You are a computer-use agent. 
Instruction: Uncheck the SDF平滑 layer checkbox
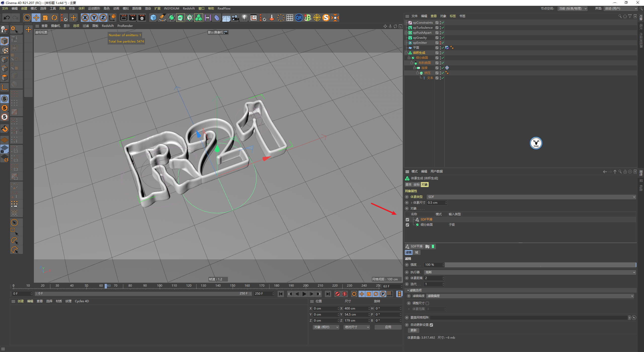coord(408,219)
